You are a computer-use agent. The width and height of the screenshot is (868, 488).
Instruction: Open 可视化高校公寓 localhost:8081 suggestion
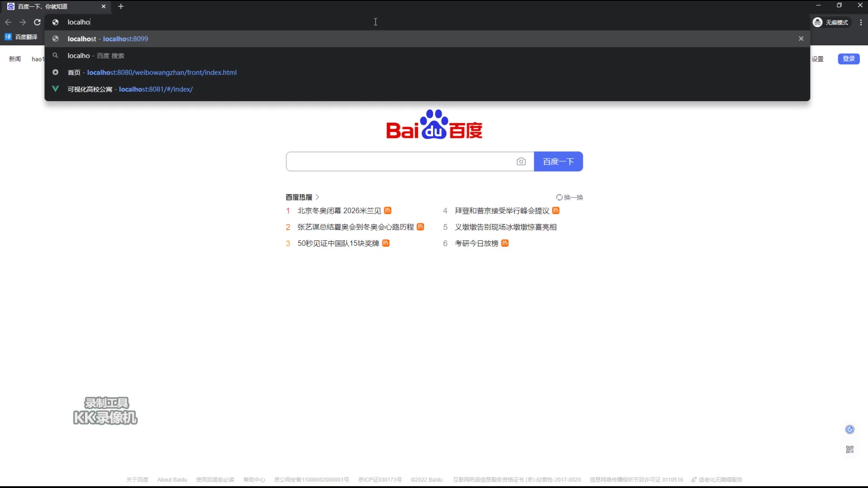pyautogui.click(x=427, y=89)
